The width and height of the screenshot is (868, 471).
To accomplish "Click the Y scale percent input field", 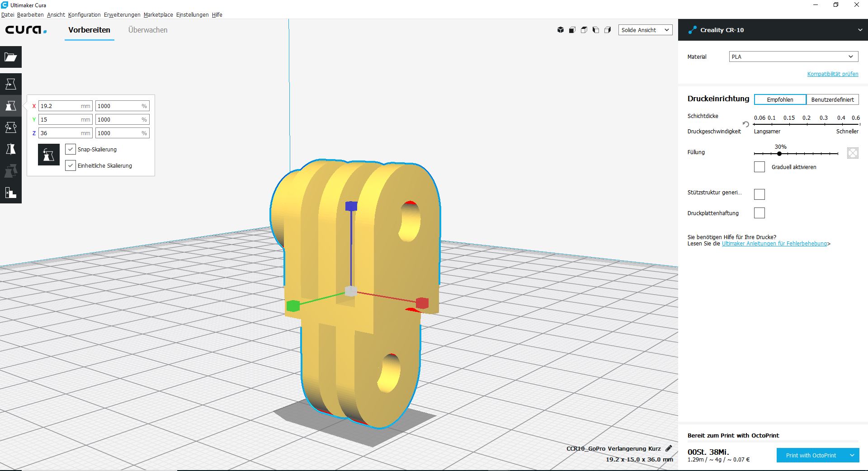I will click(122, 119).
